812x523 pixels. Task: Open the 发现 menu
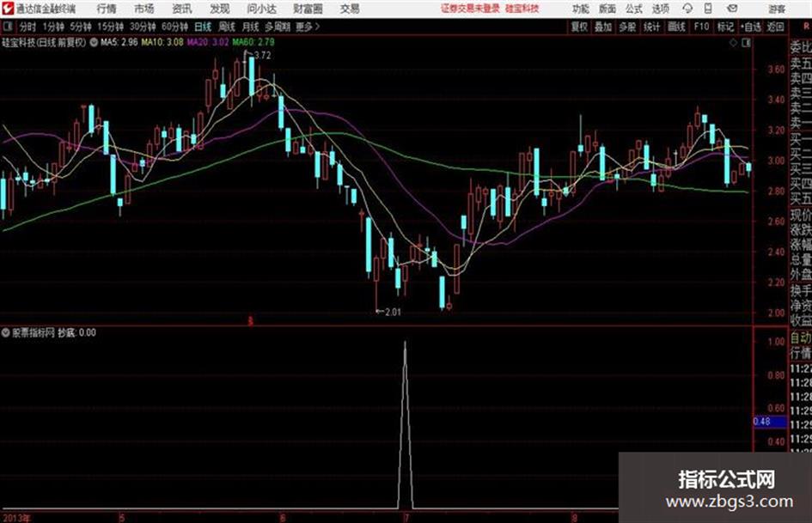coord(219,9)
